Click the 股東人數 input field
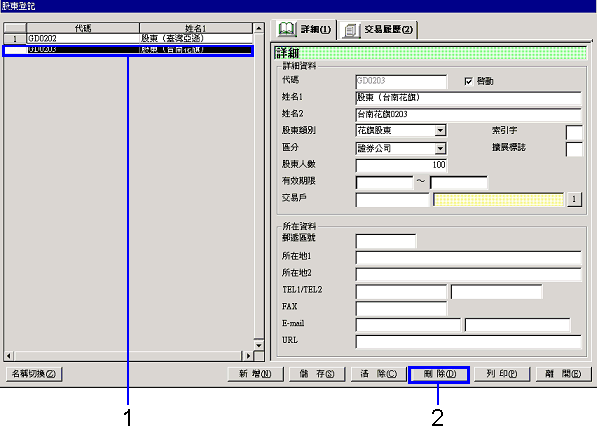This screenshot has height=433, width=599. [x=401, y=165]
